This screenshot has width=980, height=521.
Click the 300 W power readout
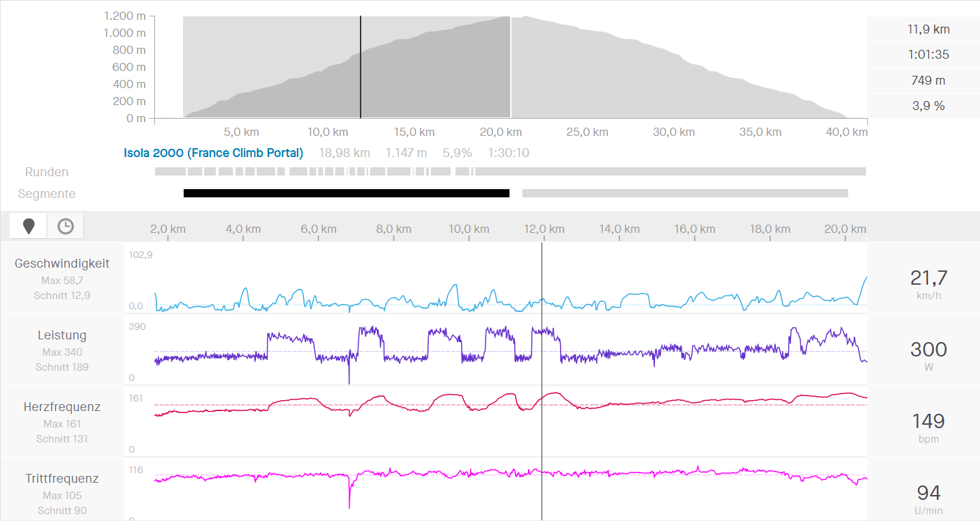tap(928, 350)
